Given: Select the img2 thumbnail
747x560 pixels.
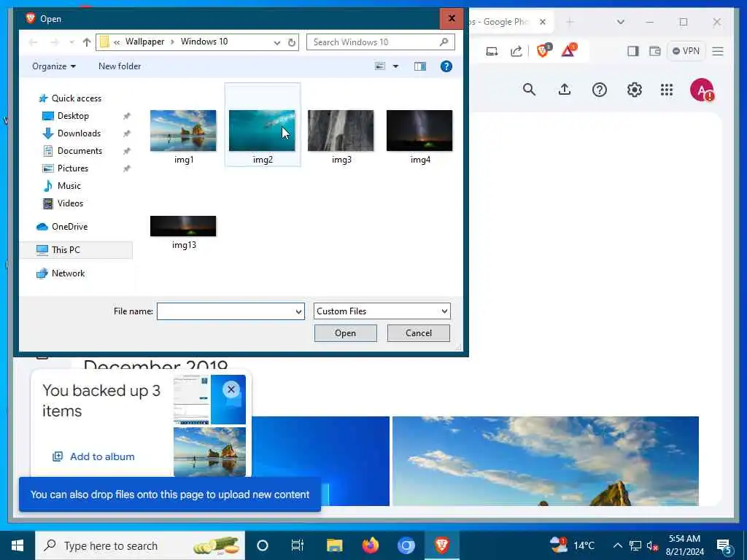Looking at the screenshot, I should [x=262, y=131].
